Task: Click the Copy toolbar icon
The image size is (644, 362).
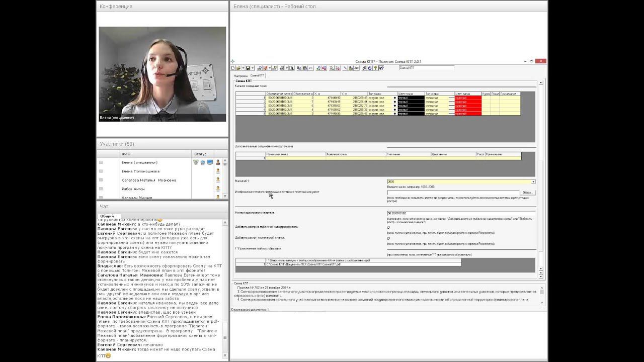Action: point(299,68)
